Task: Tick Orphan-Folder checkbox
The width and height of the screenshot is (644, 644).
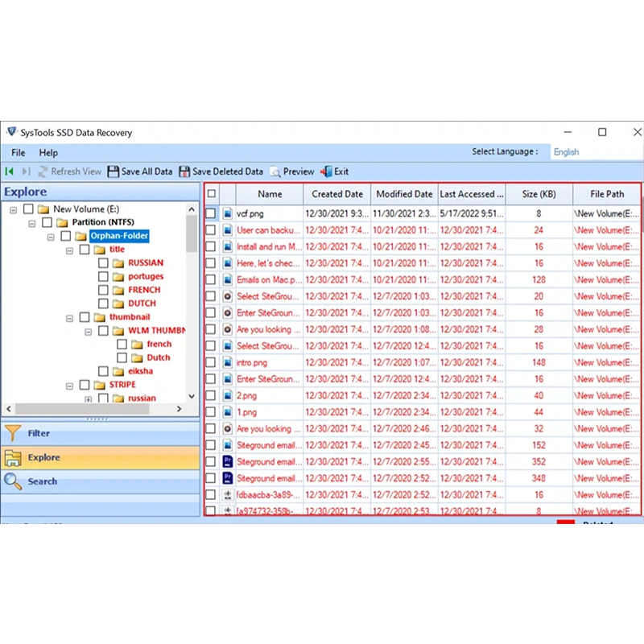Action: tap(66, 236)
